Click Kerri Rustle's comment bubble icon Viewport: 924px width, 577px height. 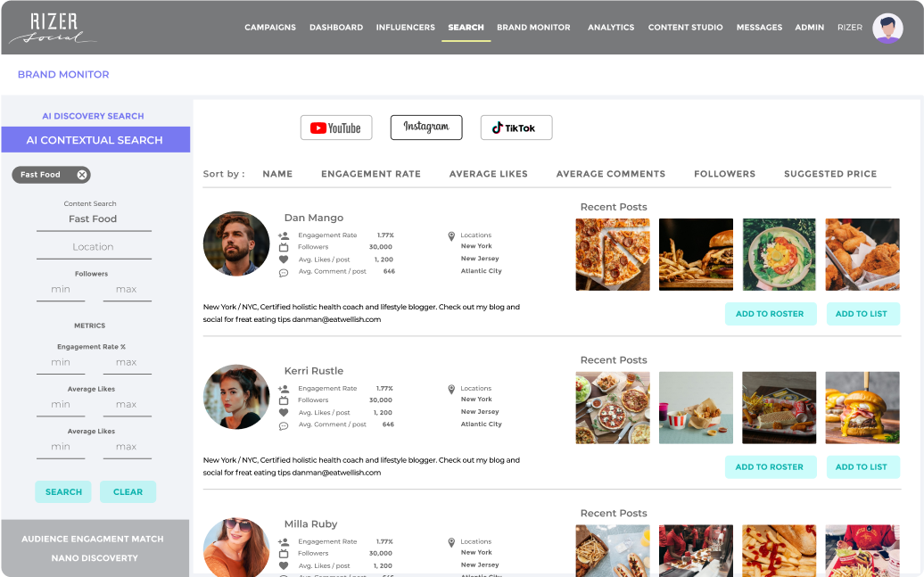pyautogui.click(x=284, y=425)
